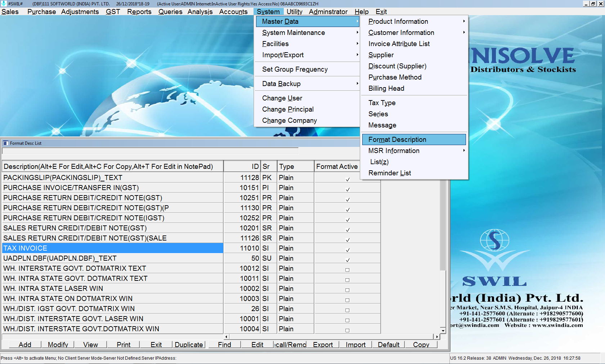Select Billing Head menu entry
The width and height of the screenshot is (605, 364).
414,89
